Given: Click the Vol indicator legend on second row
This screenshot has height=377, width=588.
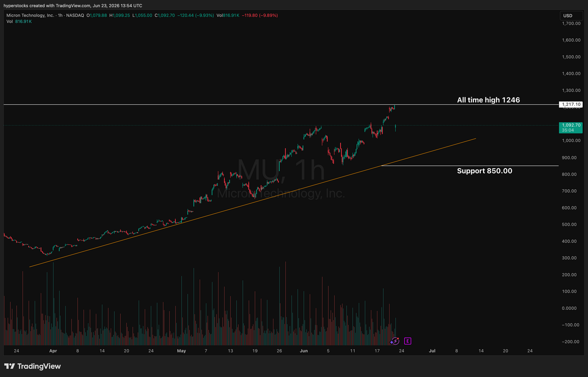Looking at the screenshot, I should click(18, 22).
